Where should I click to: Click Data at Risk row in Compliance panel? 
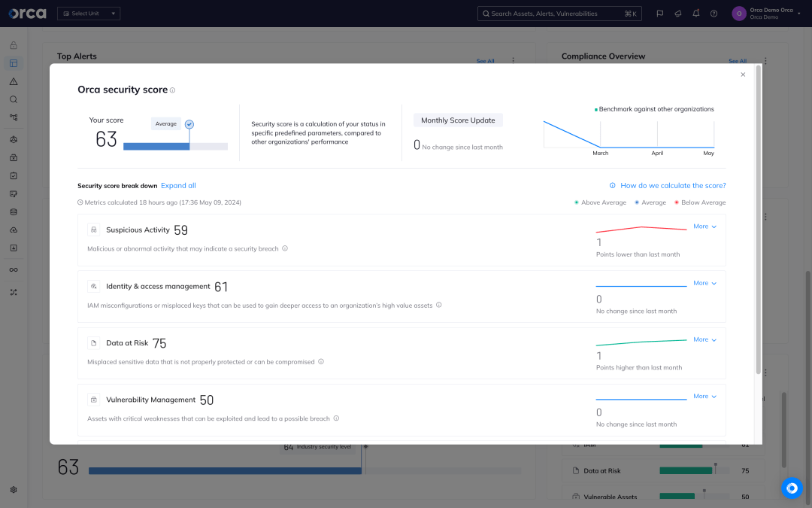pos(662,470)
